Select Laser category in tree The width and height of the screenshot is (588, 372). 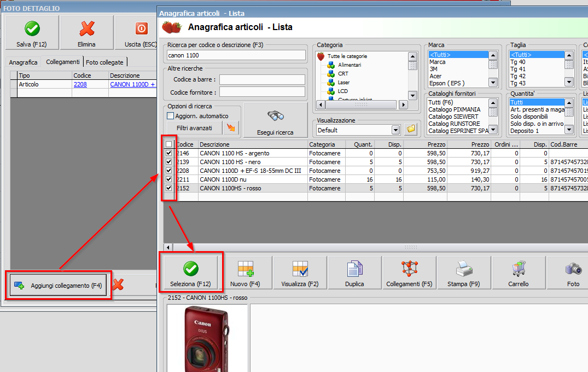344,82
